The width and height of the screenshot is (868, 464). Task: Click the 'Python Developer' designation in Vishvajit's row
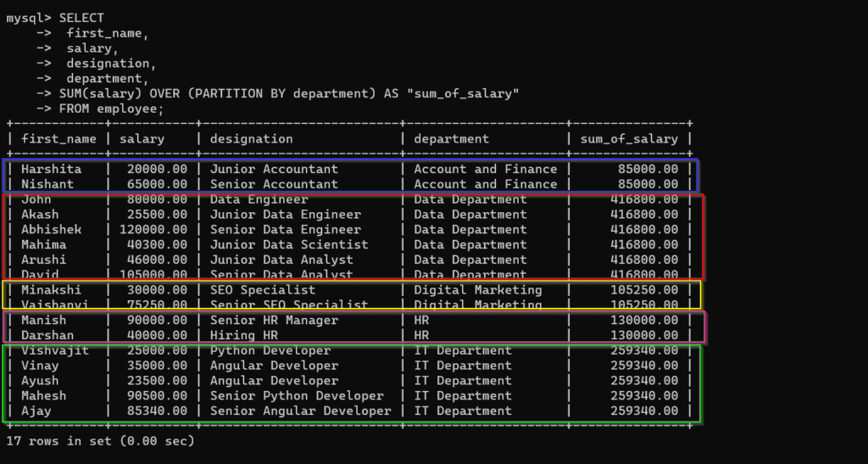click(270, 350)
